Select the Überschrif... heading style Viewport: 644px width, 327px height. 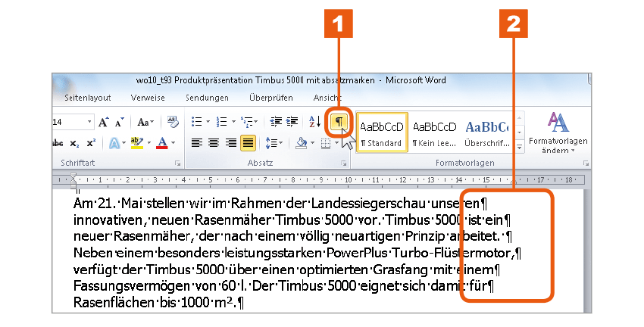pyautogui.click(x=486, y=132)
